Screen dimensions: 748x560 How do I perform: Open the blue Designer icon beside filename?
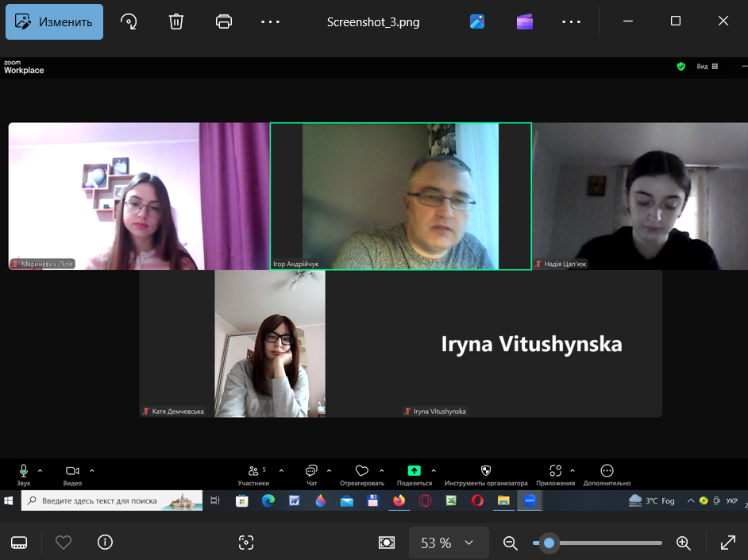click(477, 22)
